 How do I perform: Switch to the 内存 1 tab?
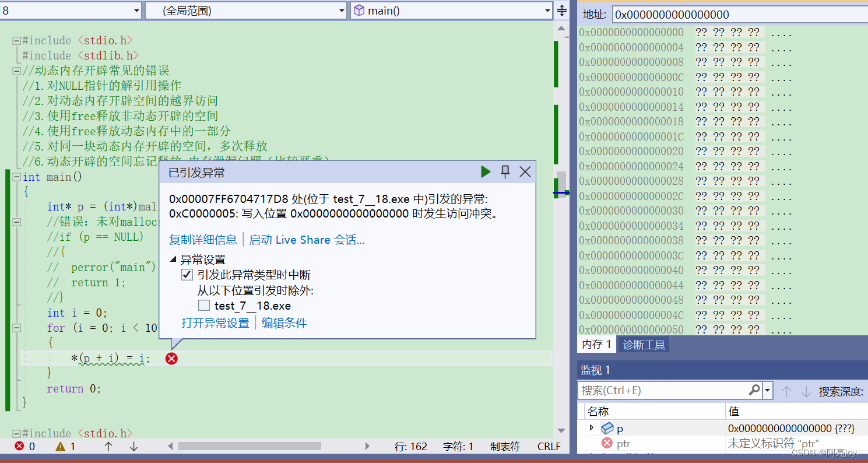(596, 345)
